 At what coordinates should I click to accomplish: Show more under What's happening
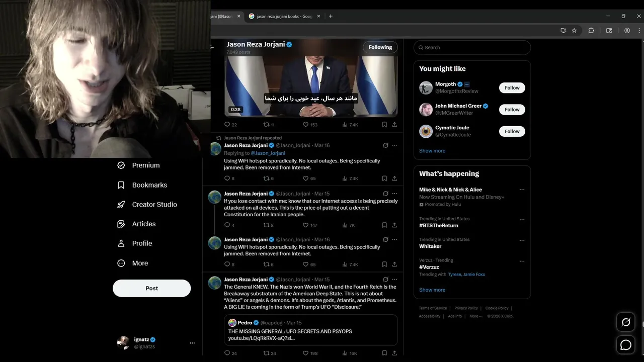click(432, 290)
